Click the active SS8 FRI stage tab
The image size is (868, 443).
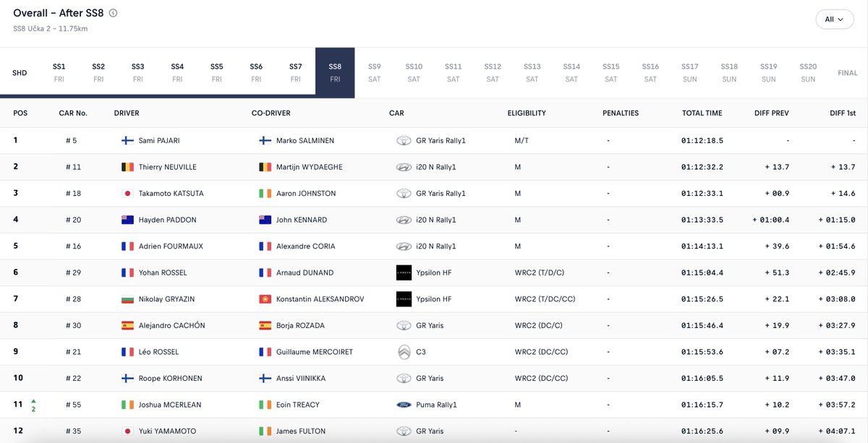tap(335, 73)
